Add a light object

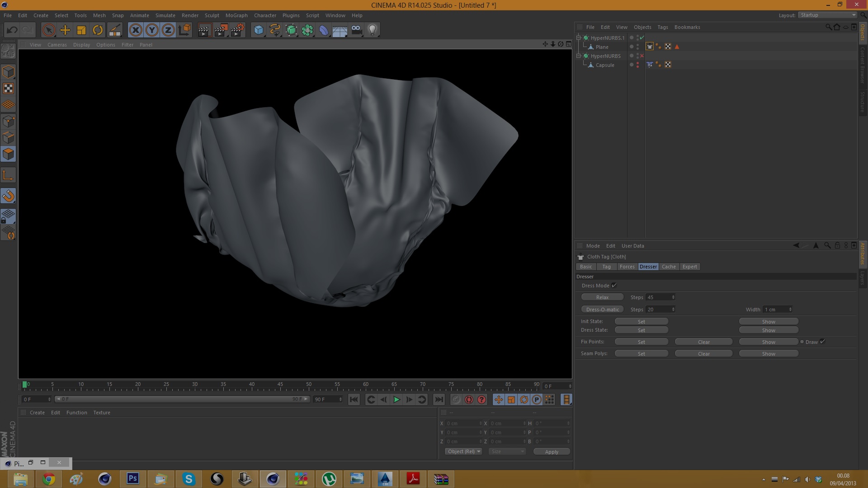(x=373, y=30)
